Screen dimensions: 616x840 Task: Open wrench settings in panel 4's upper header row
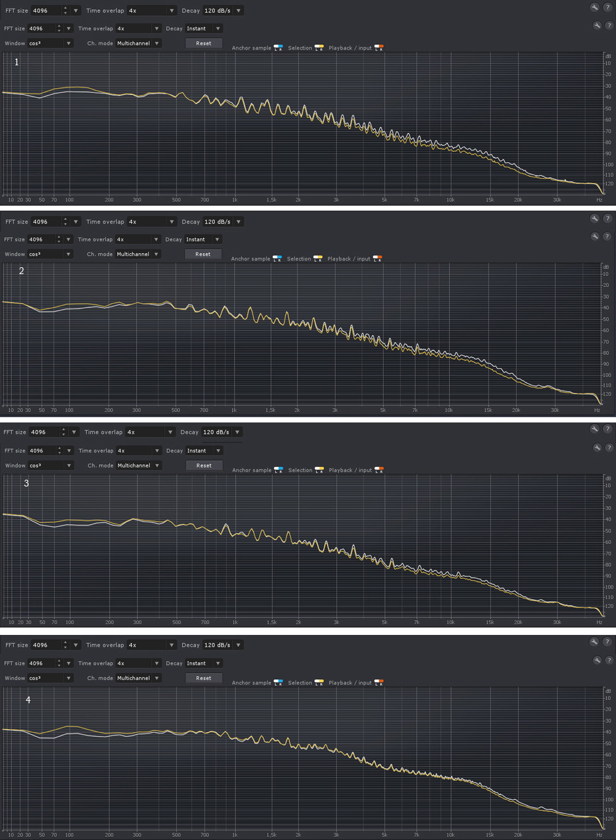click(x=594, y=642)
